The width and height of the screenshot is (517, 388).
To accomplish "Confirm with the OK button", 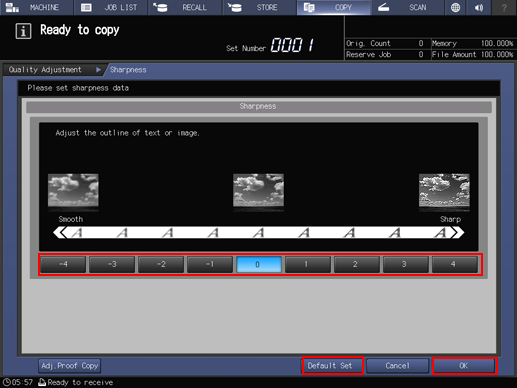I will coord(465,366).
